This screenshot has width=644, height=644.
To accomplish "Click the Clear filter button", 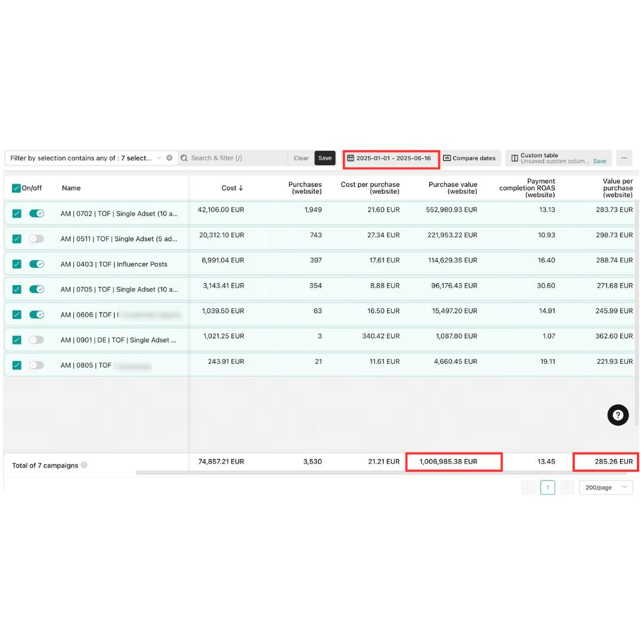I will click(301, 158).
